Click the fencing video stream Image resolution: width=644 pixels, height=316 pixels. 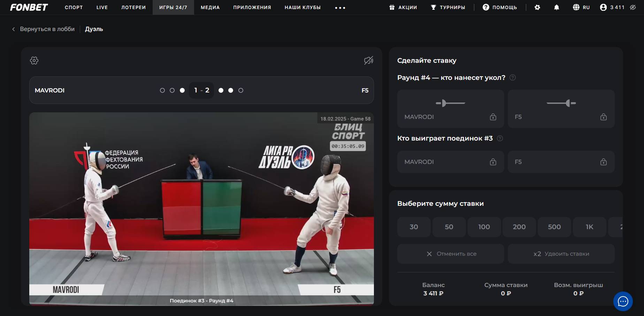point(201,209)
